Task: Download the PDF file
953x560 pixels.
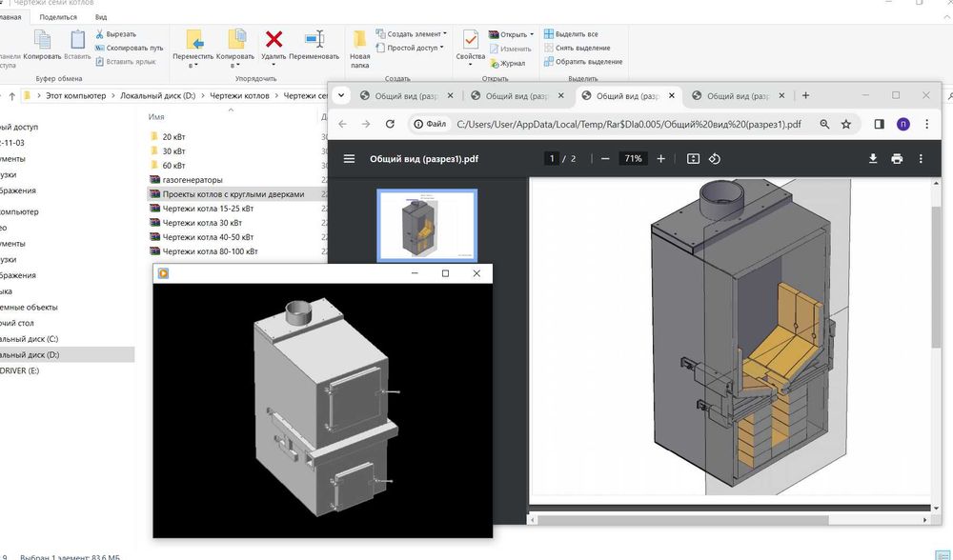Action: pyautogui.click(x=872, y=159)
